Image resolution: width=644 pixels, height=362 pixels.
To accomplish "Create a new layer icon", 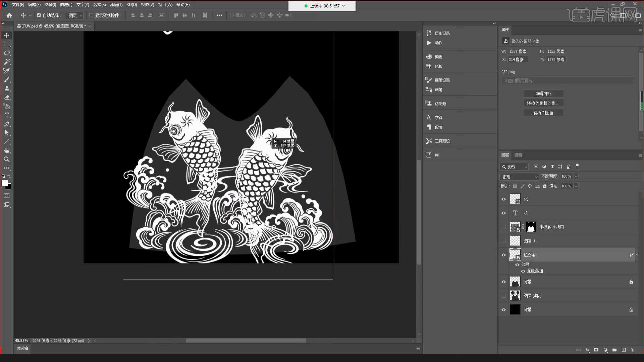I will click(624, 350).
